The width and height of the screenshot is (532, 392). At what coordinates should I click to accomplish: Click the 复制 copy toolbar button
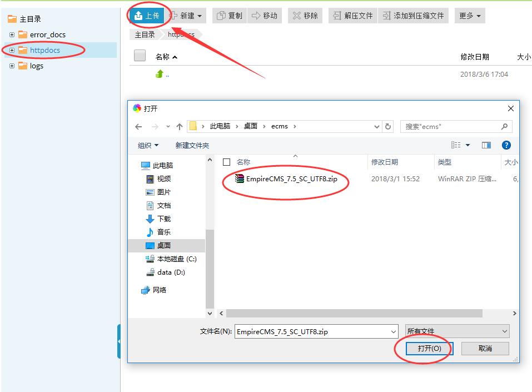(x=230, y=16)
